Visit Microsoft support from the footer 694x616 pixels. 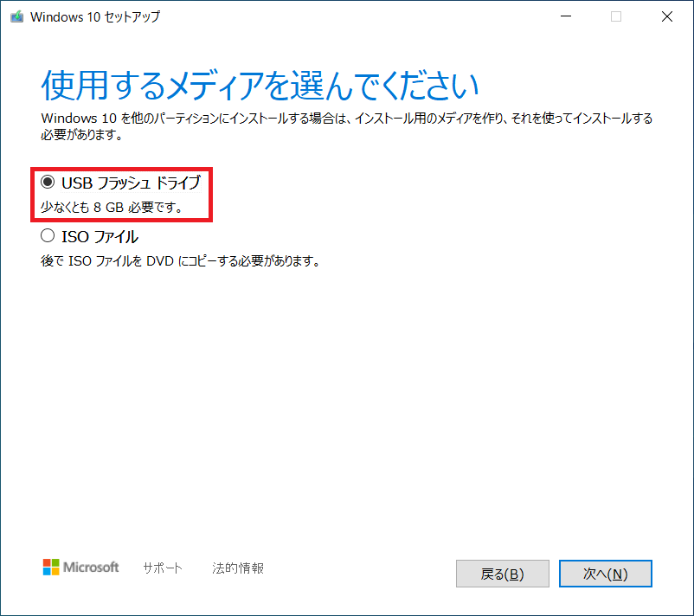pos(162,568)
